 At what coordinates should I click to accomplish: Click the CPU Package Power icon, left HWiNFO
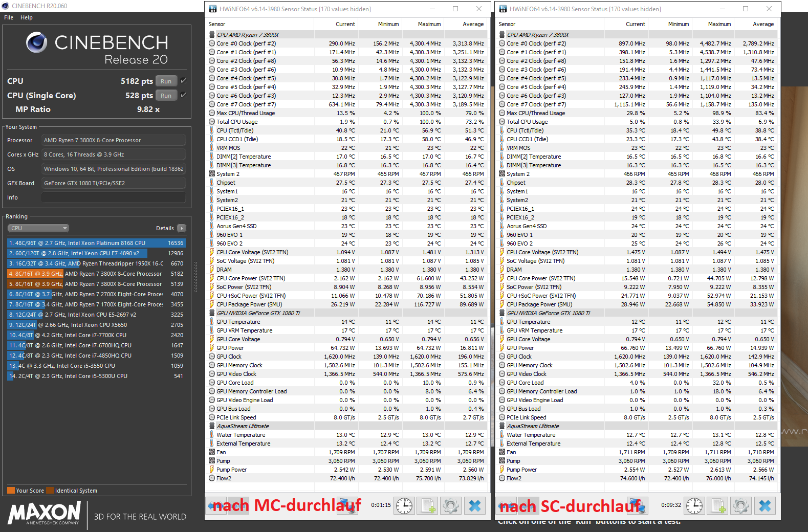(212, 304)
